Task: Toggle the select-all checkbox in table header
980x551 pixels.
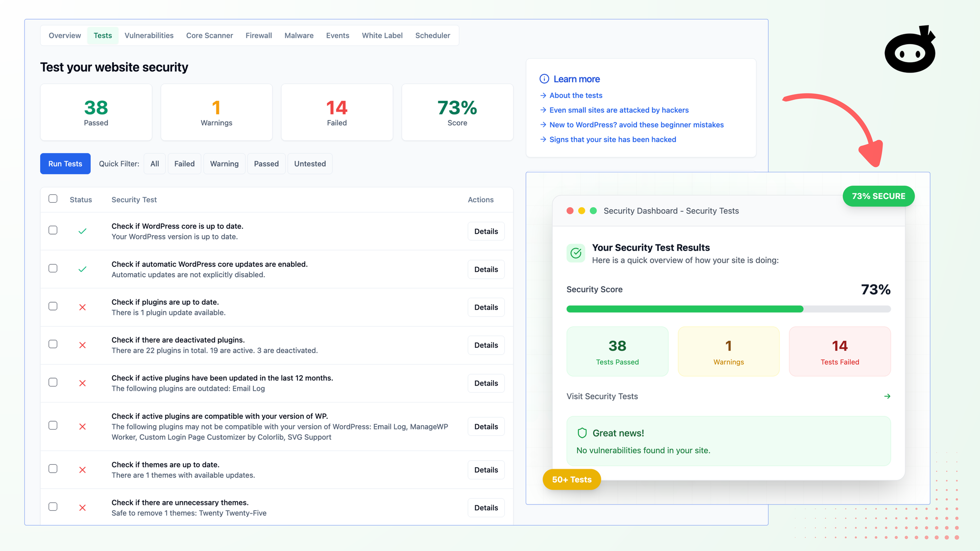Action: (53, 199)
